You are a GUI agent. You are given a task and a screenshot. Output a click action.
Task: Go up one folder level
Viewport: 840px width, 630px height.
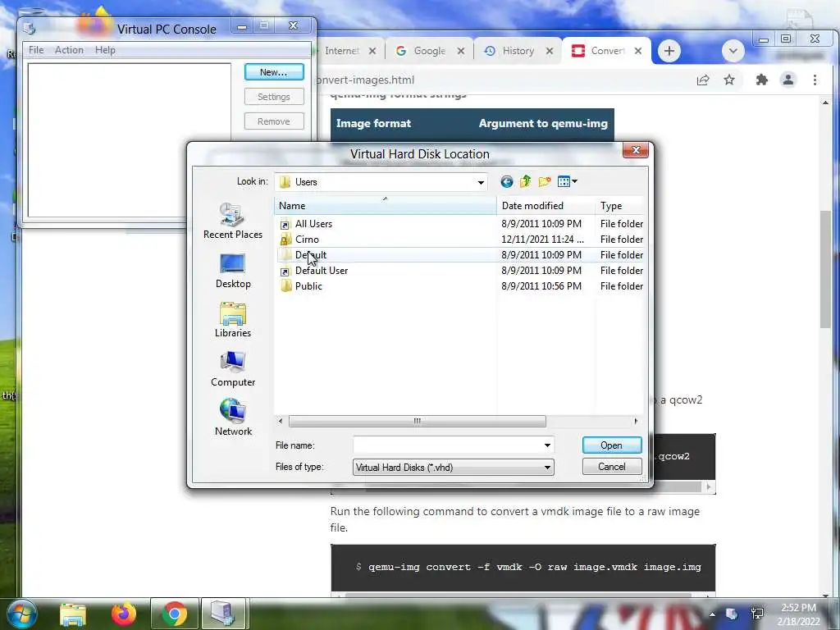[x=526, y=181]
